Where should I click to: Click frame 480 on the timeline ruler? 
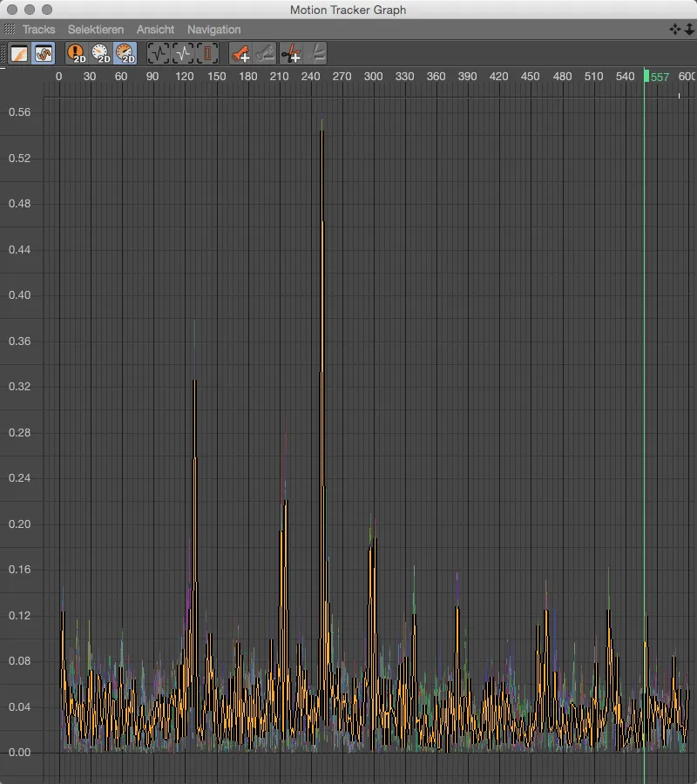[562, 77]
